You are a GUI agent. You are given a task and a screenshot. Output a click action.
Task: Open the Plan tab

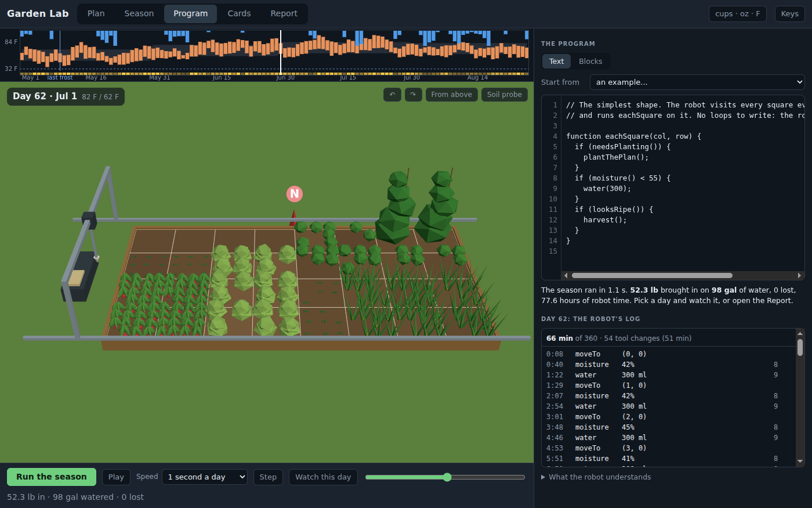96,13
